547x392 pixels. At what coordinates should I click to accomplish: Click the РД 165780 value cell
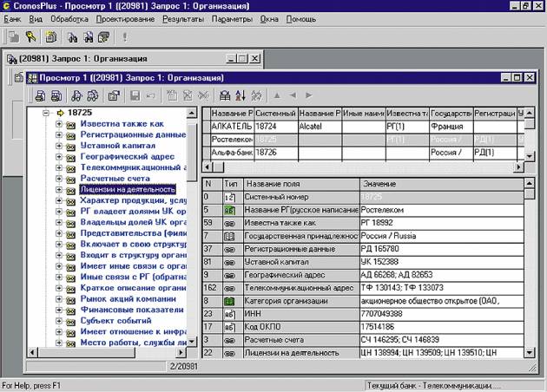pyautogui.click(x=442, y=249)
